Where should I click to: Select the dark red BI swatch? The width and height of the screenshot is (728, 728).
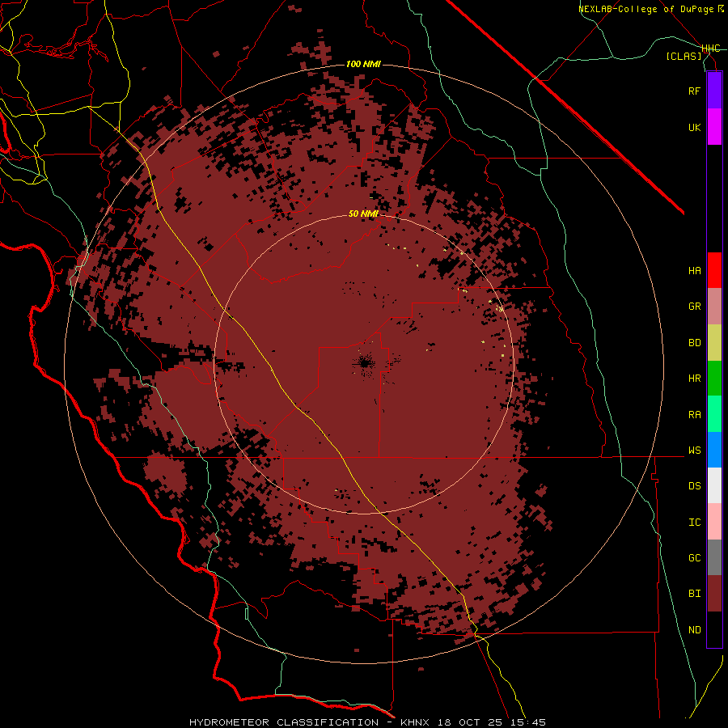tap(714, 594)
